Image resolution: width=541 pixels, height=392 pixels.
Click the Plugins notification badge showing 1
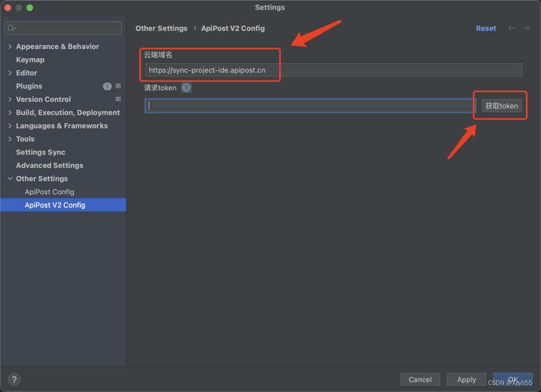pos(108,85)
